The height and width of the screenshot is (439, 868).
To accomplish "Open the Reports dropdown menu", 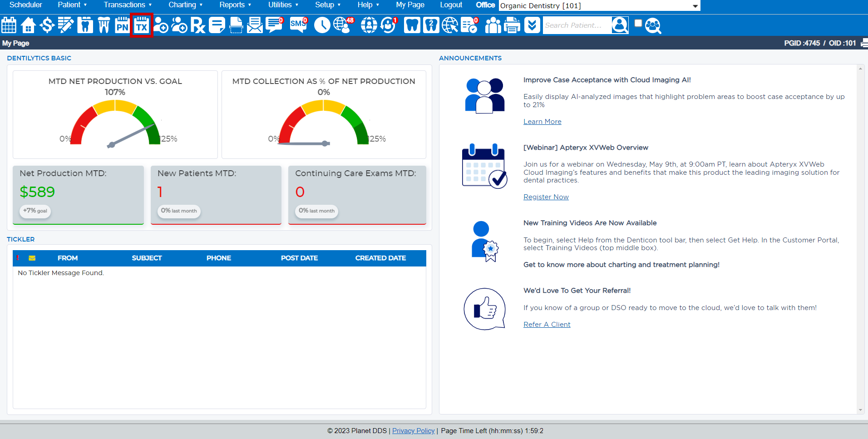I will coord(235,5).
